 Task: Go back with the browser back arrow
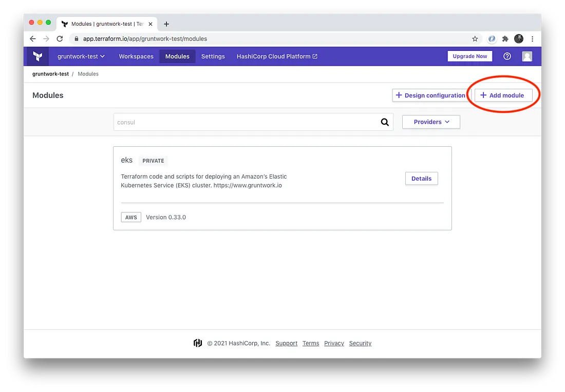click(33, 38)
